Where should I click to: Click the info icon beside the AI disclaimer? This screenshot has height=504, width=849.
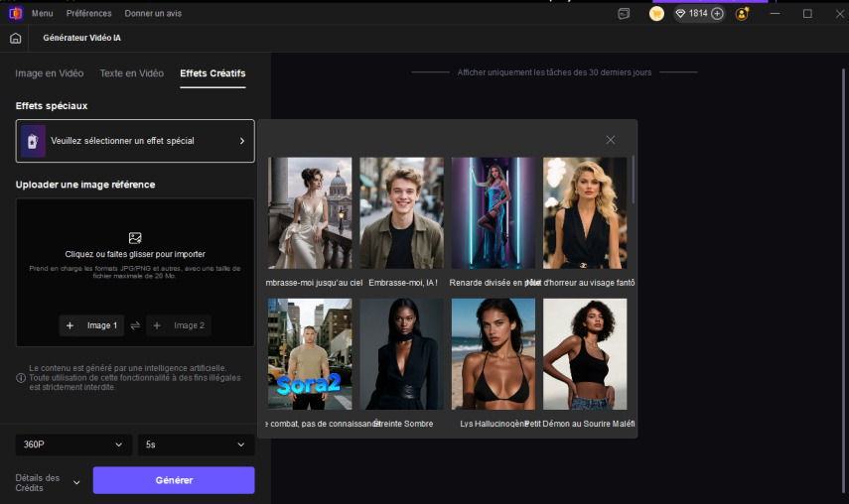coord(21,378)
